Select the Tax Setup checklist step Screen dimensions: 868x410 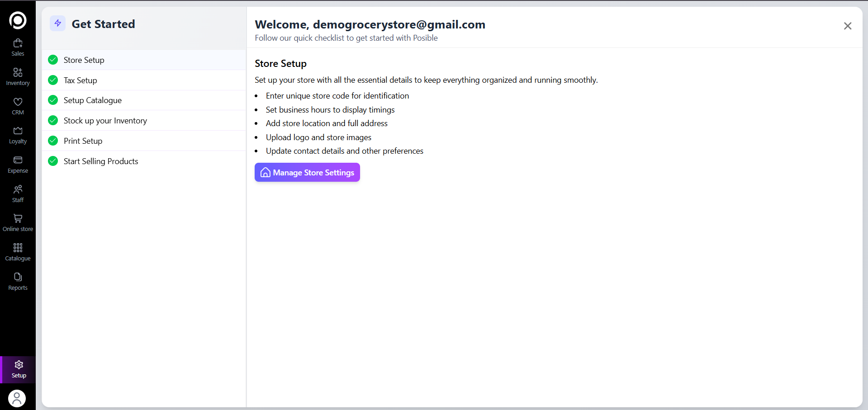tap(81, 80)
